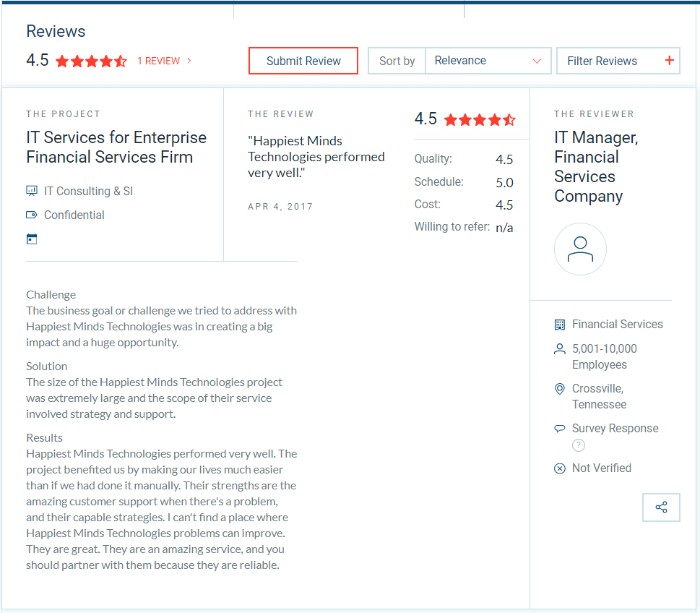Click the Confidential budget tag icon
This screenshot has width=700, height=613.
[x=32, y=215]
